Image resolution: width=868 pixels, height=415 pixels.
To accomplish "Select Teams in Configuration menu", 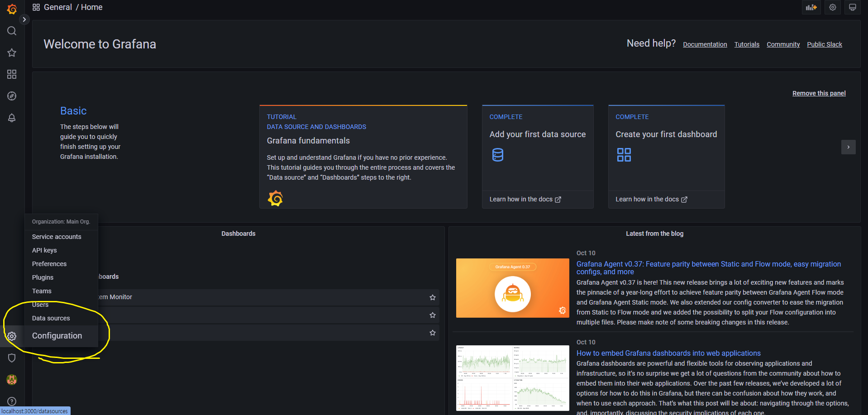I will 42,291.
